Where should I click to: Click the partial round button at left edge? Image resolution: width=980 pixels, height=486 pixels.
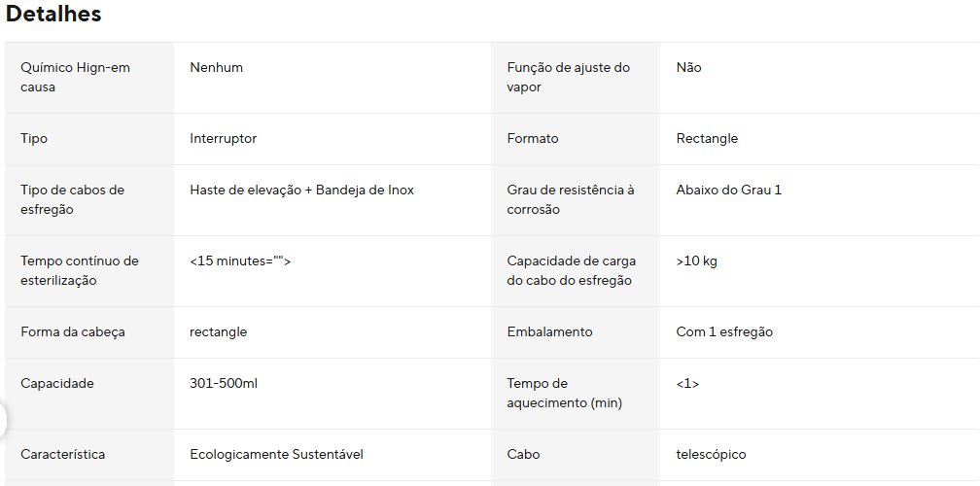[3, 420]
